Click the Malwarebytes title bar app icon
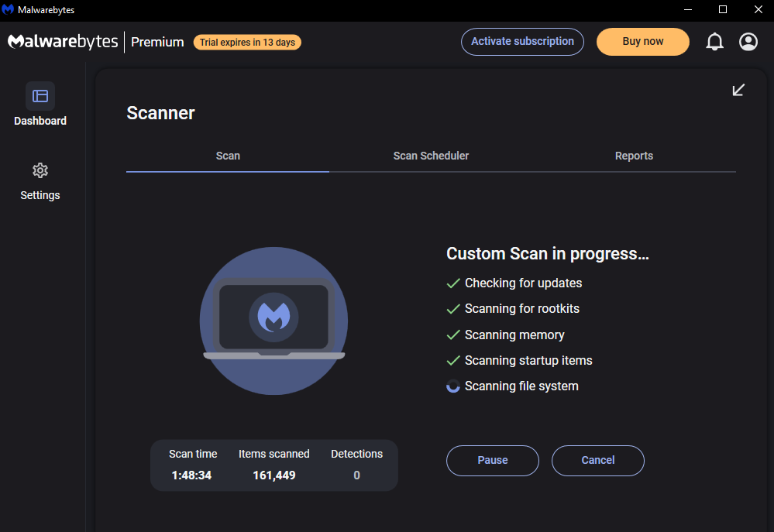 [x=8, y=9]
